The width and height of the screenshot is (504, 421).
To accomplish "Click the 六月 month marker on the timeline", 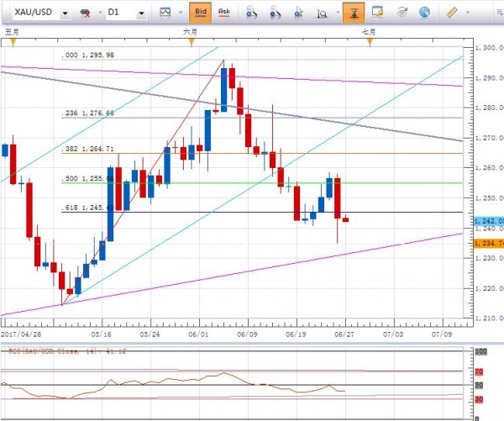I will [x=191, y=31].
